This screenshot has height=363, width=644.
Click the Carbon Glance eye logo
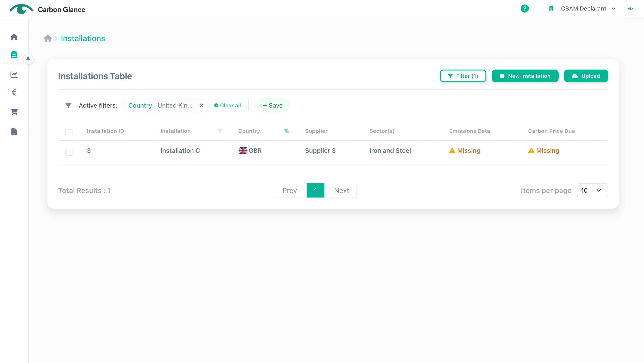pyautogui.click(x=21, y=9)
